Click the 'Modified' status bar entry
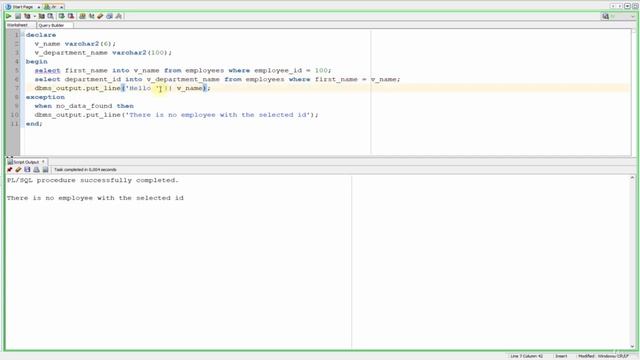The width and height of the screenshot is (640, 360). [x=587, y=356]
